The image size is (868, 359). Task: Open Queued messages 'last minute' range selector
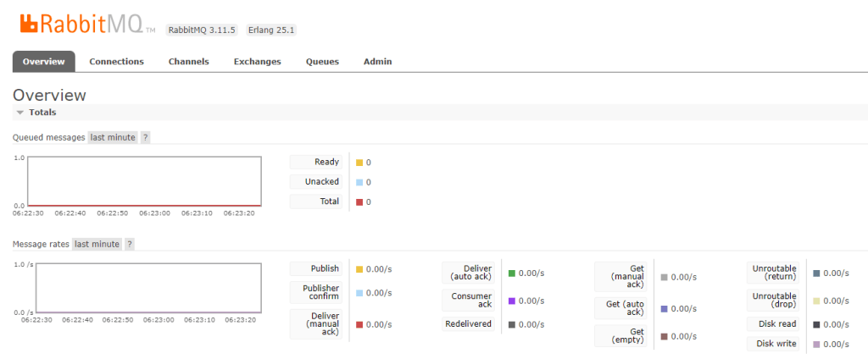click(113, 137)
